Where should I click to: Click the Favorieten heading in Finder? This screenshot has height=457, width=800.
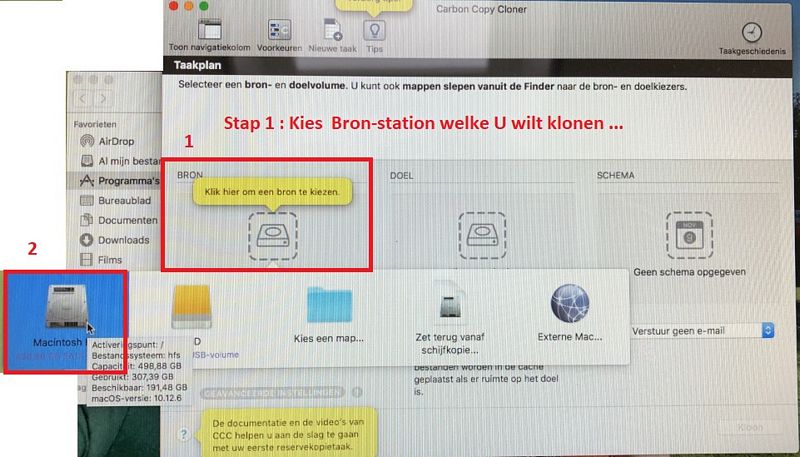tap(95, 124)
